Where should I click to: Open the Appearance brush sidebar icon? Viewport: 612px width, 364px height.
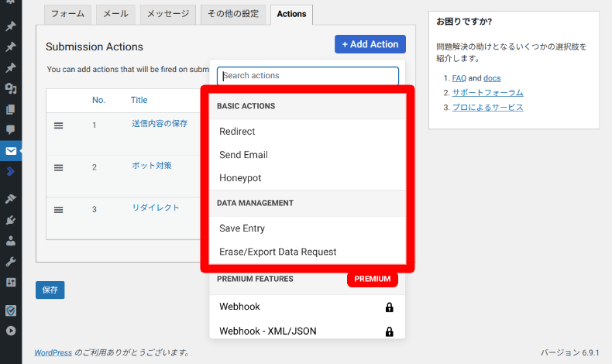click(11, 198)
